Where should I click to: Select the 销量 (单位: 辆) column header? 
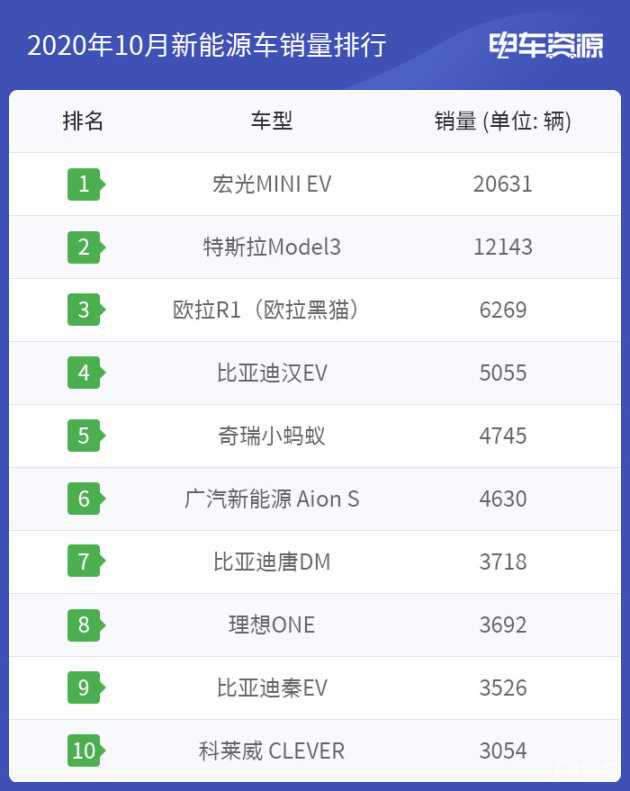pos(503,122)
